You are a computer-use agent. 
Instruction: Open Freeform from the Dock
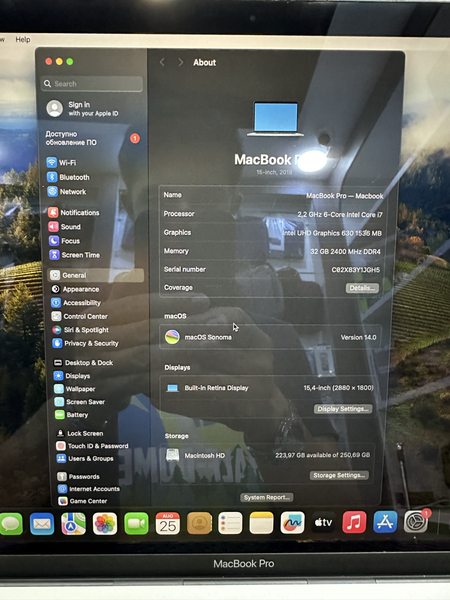[292, 523]
